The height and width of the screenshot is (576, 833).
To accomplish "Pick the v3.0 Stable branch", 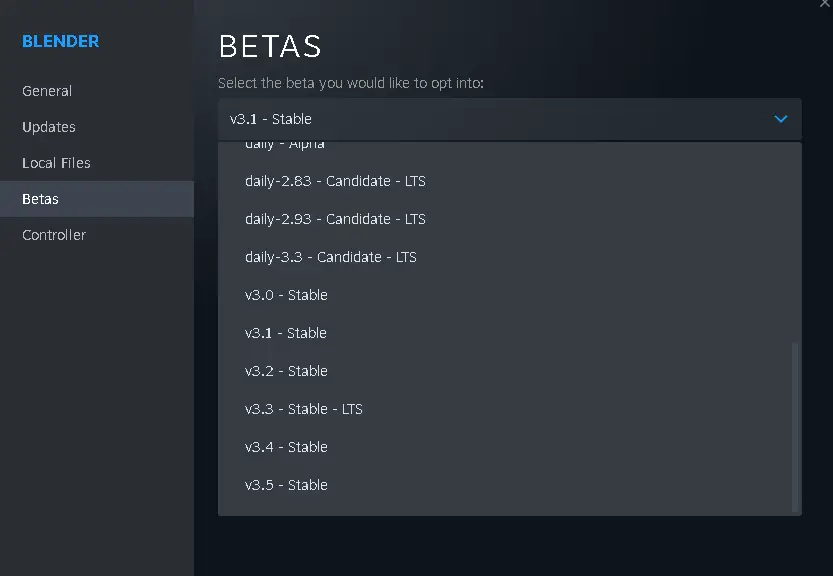I will click(x=509, y=295).
